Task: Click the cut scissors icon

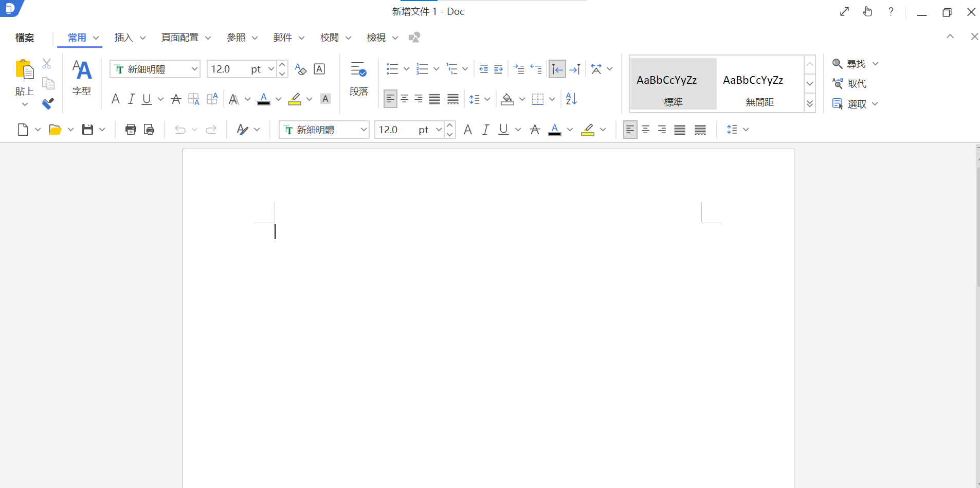Action: [47, 64]
